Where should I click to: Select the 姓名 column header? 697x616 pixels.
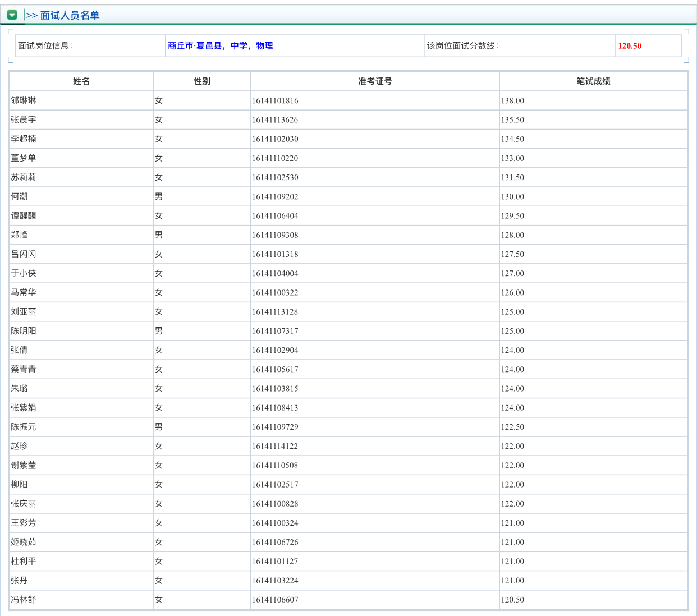(81, 81)
